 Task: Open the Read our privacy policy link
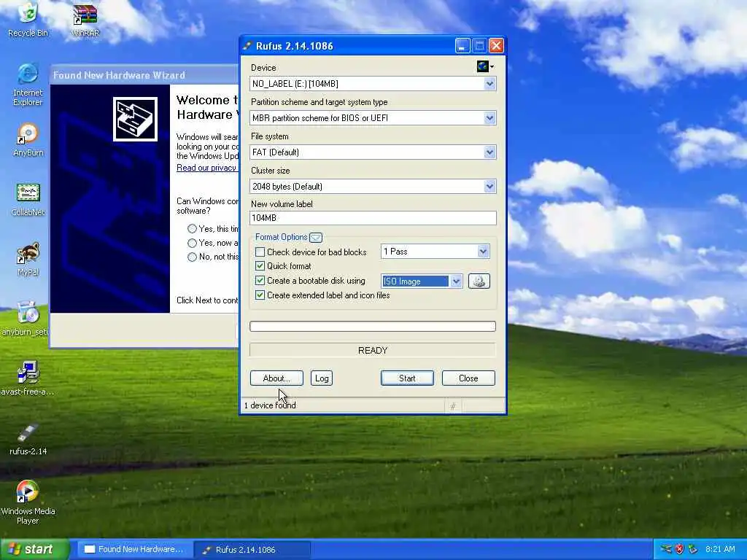(x=206, y=168)
